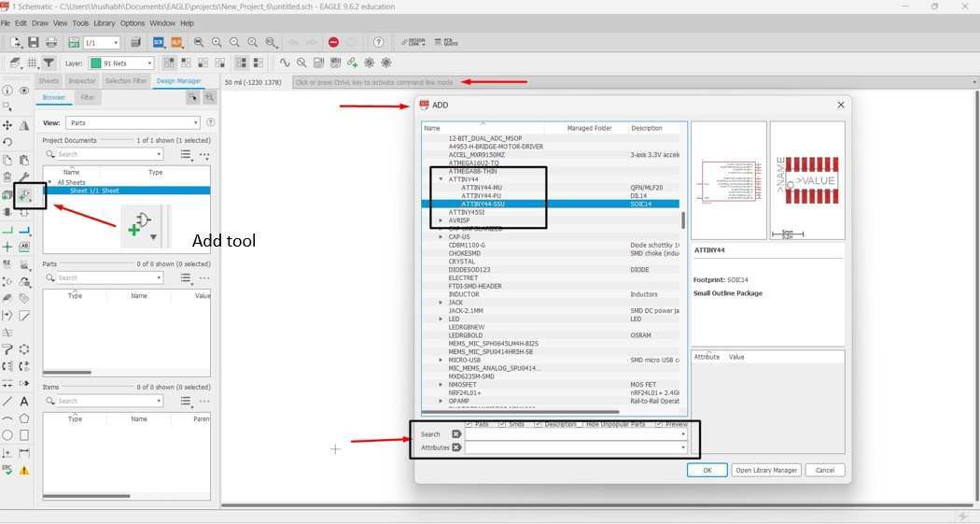980x524 pixels.
Task: Print the schematic using the printer icon
Action: (52, 43)
